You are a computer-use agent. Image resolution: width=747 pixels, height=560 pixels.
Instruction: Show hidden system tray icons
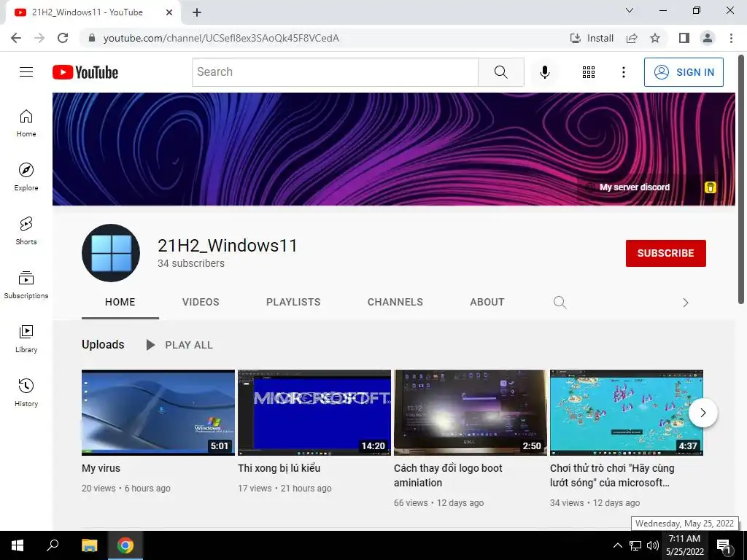[617, 545]
